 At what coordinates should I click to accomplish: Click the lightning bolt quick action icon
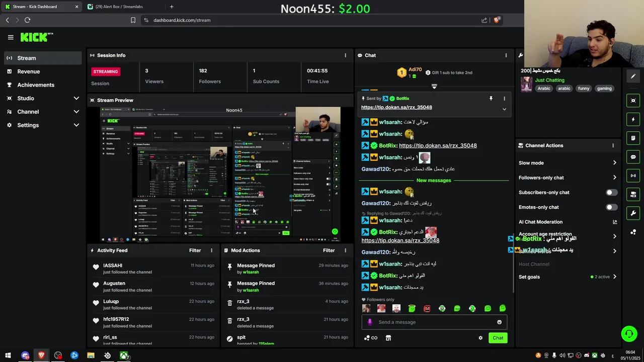pyautogui.click(x=633, y=120)
